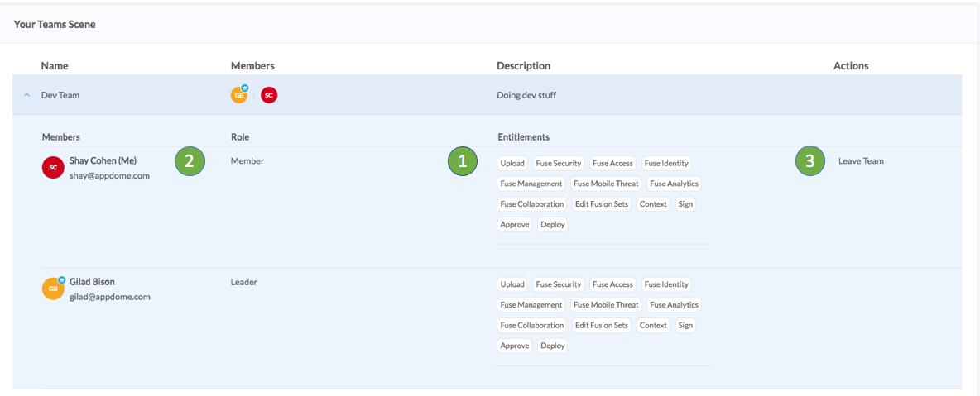
Task: Click the Name column header
Action: click(x=55, y=65)
